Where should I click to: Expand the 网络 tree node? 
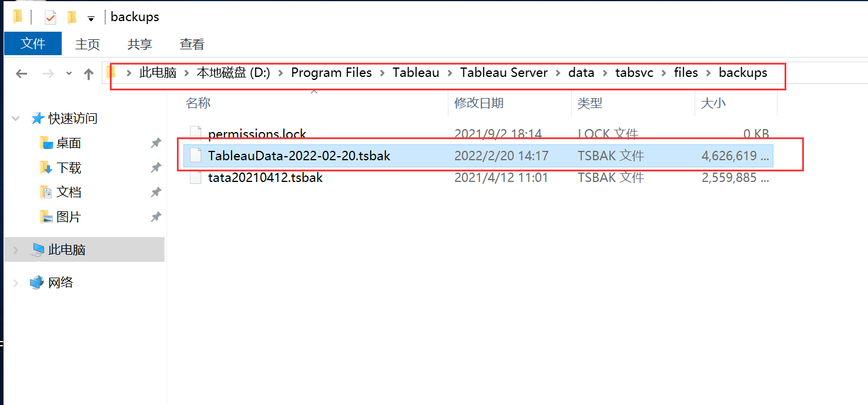(16, 283)
